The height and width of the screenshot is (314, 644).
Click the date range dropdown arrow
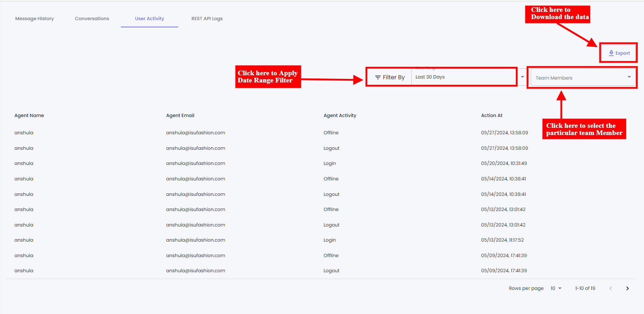point(522,77)
